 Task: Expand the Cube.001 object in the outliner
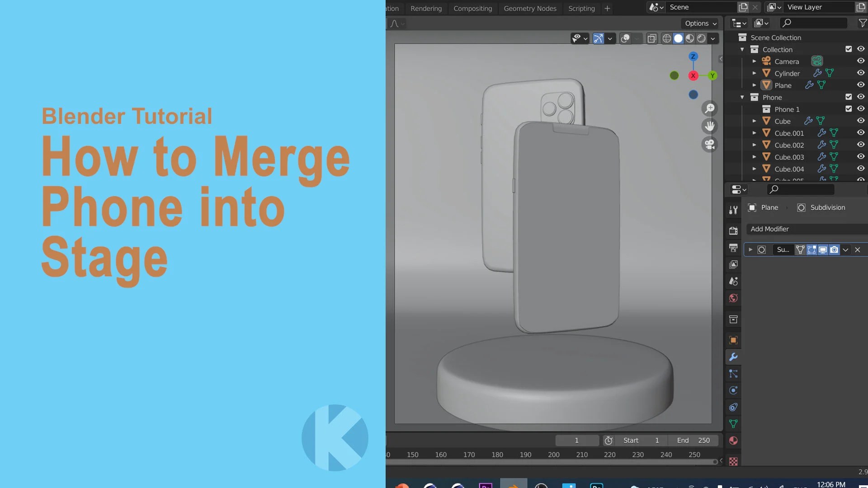click(754, 133)
